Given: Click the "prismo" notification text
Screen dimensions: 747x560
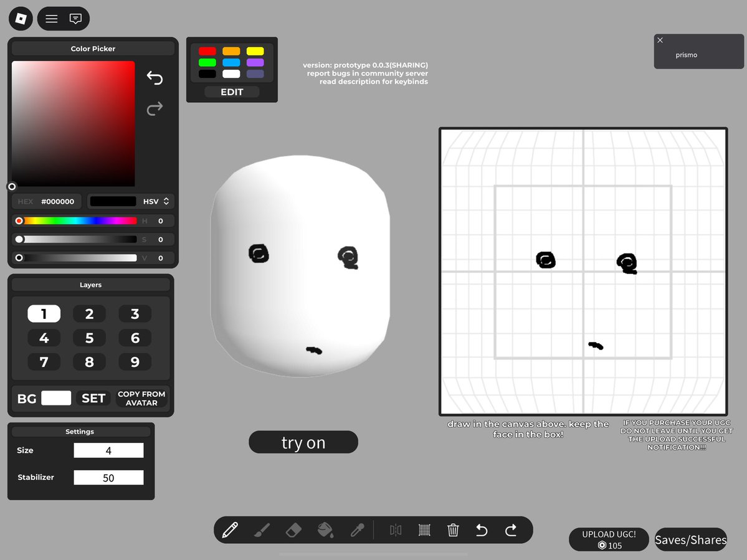Looking at the screenshot, I should pos(686,55).
